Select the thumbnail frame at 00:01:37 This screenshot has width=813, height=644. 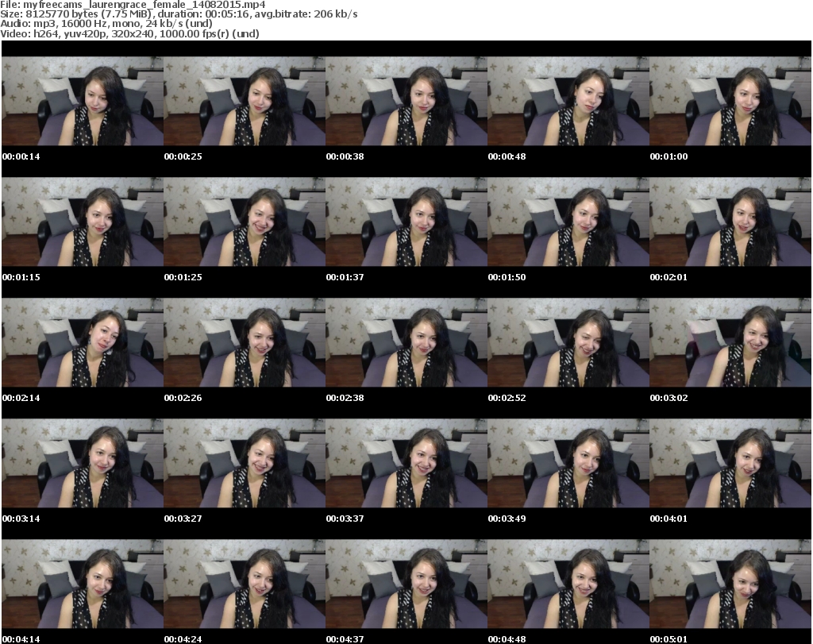tap(406, 222)
